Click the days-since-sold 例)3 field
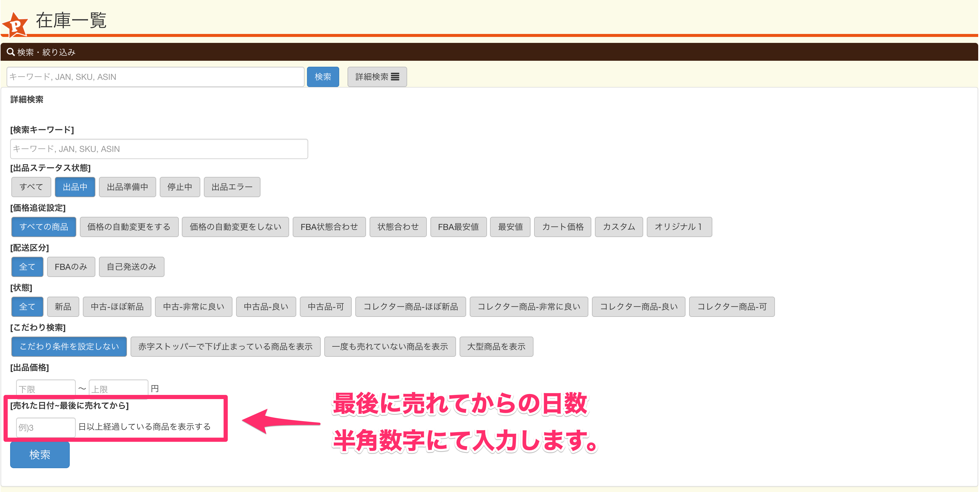 pyautogui.click(x=46, y=427)
